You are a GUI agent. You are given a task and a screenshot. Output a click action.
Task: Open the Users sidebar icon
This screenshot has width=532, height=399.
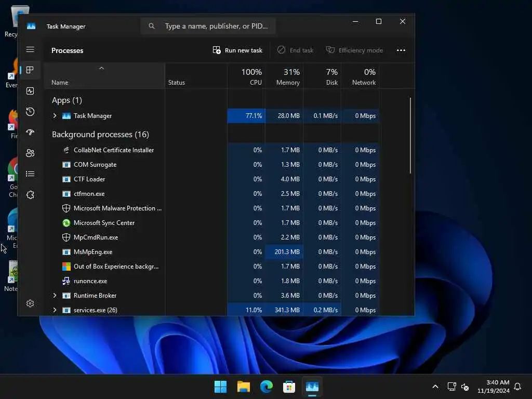pyautogui.click(x=30, y=153)
